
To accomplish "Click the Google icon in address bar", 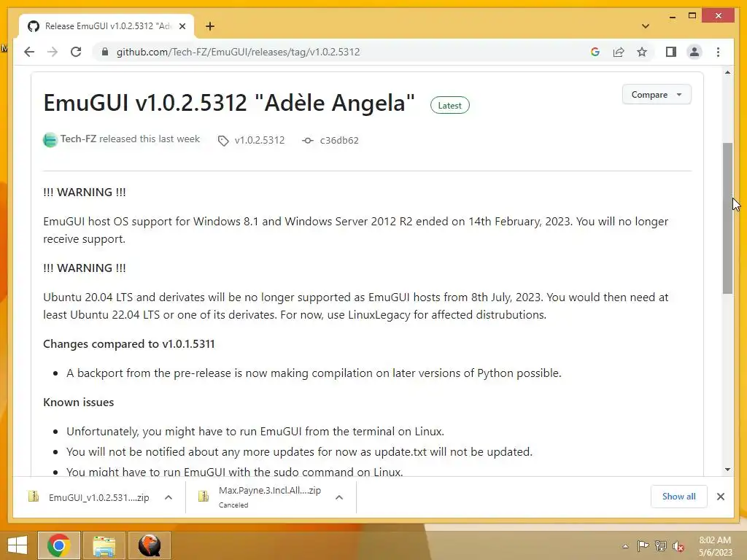I will pyautogui.click(x=595, y=52).
